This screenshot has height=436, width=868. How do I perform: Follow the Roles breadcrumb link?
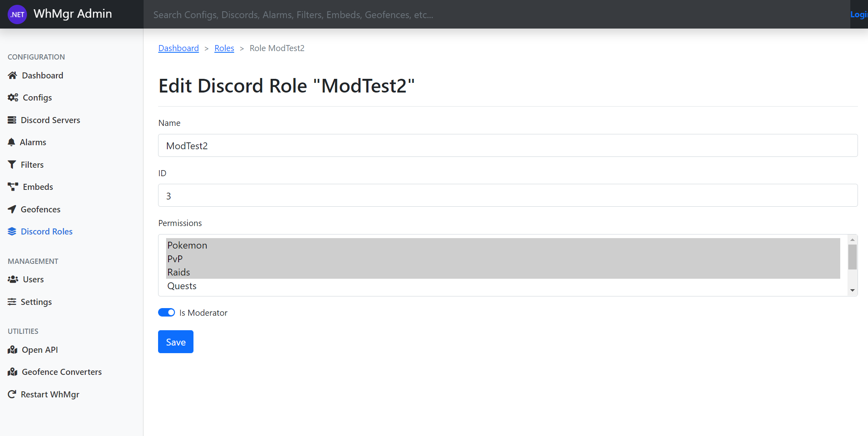(x=224, y=48)
